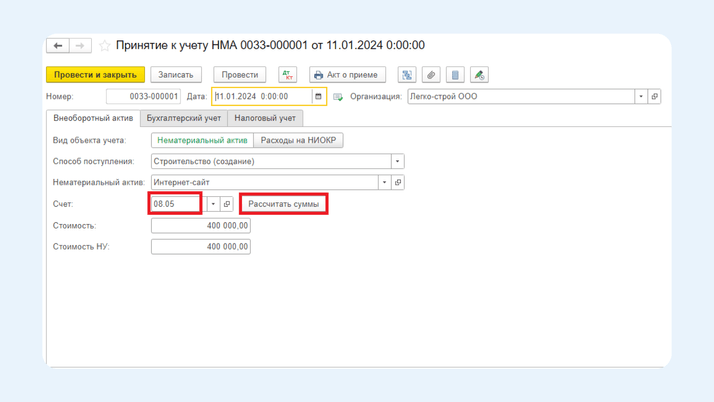Screen dimensions: 714x402
Task: Switch to Налоговый учет tab
Action: pyautogui.click(x=265, y=118)
